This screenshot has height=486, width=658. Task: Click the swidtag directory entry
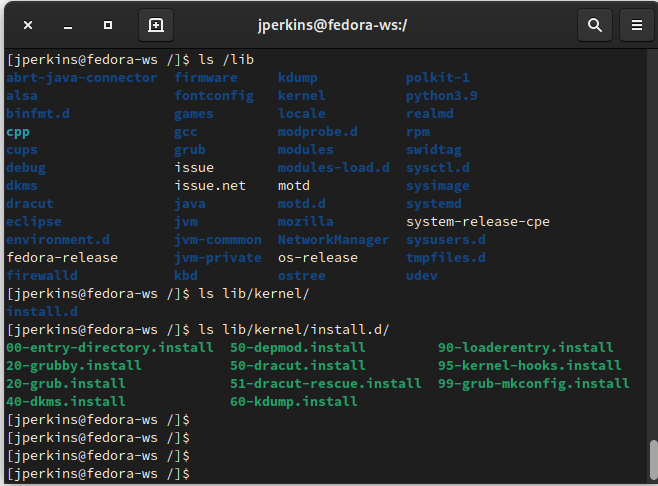(x=433, y=150)
